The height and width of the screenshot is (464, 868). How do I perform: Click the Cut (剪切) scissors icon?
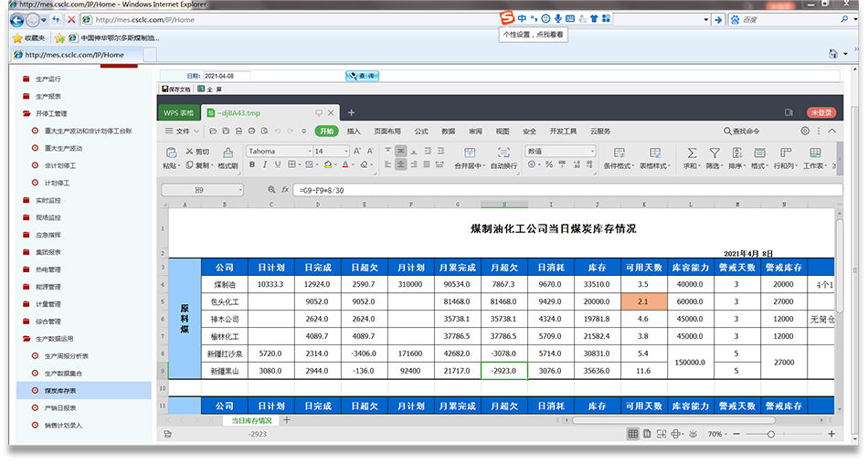pyautogui.click(x=189, y=151)
